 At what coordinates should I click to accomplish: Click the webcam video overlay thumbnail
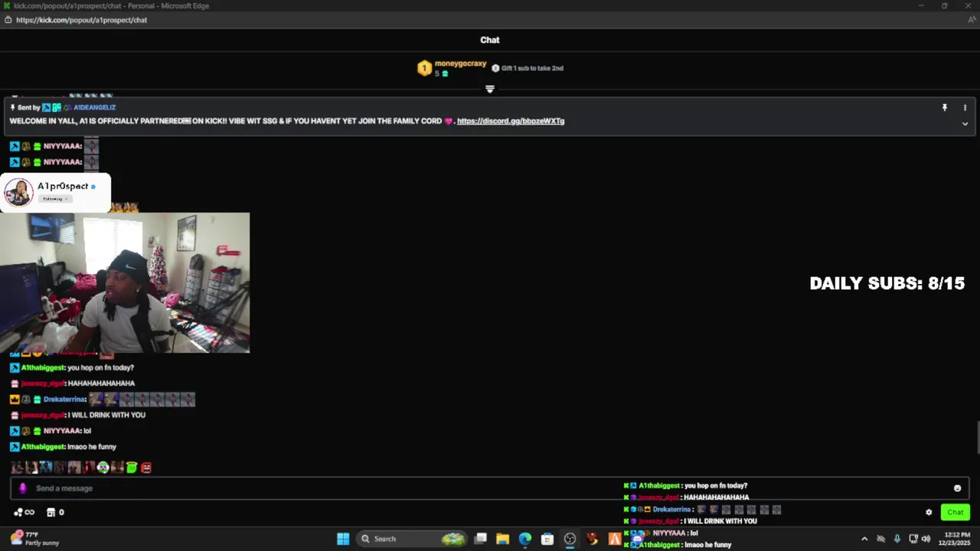click(125, 282)
